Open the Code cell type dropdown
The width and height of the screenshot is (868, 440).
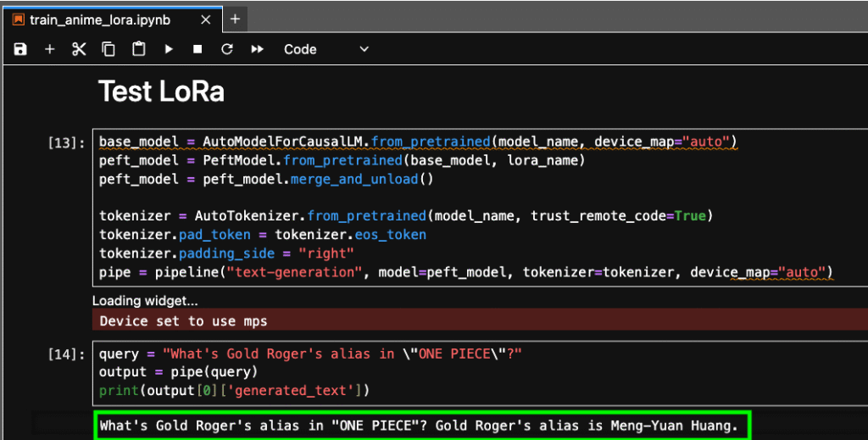(326, 49)
